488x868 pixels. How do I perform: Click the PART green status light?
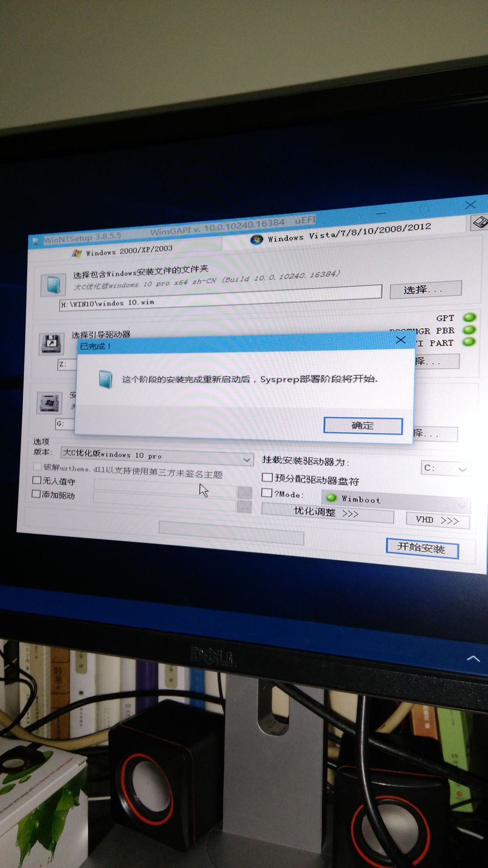pyautogui.click(x=469, y=341)
